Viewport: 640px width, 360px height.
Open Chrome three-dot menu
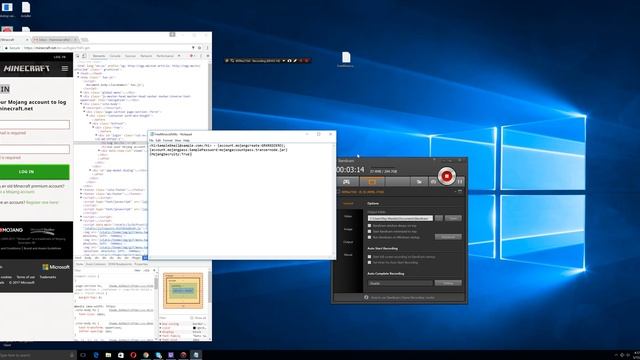(x=207, y=48)
